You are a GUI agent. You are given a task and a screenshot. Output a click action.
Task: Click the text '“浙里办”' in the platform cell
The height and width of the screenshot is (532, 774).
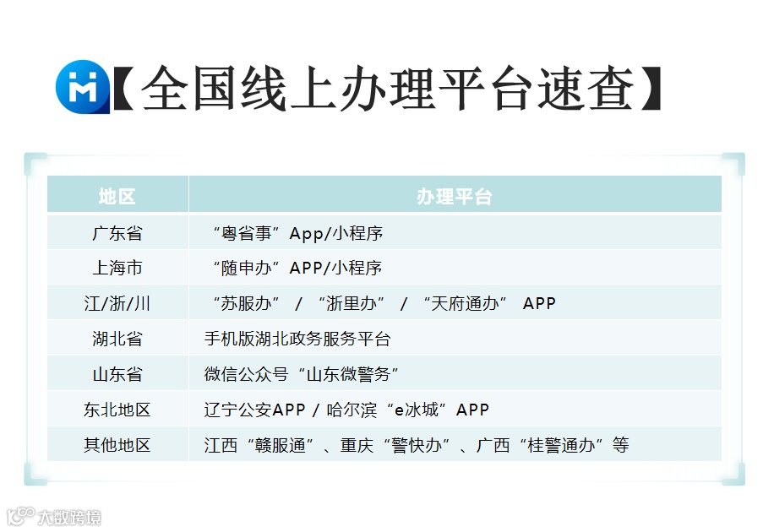point(352,303)
